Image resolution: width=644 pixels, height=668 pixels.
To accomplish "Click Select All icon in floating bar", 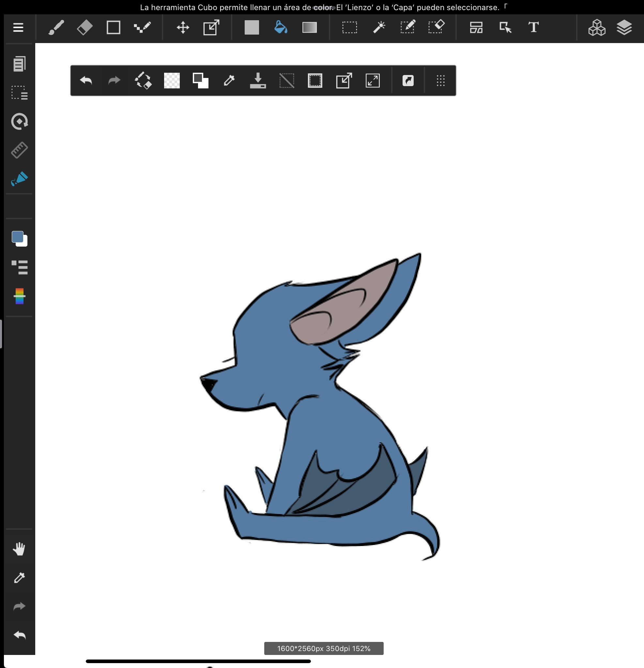I will 315,81.
